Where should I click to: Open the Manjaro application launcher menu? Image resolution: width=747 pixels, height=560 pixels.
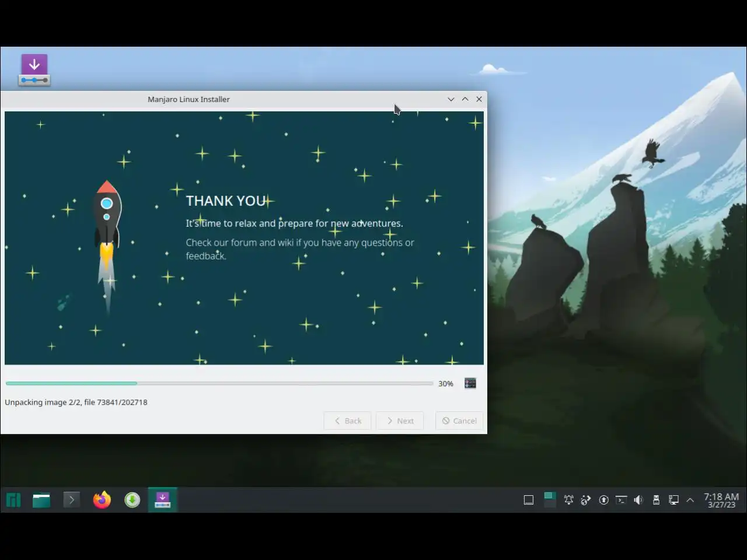13,500
